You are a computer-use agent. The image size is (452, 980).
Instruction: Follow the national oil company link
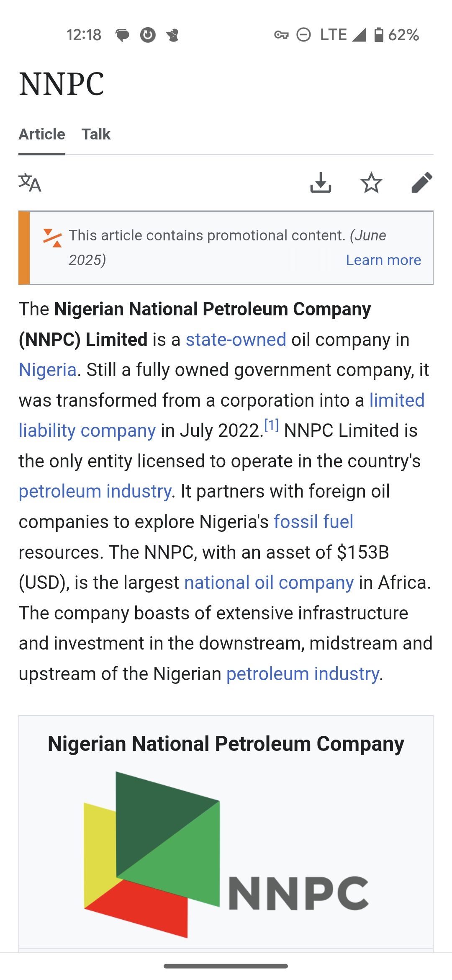[x=269, y=583]
